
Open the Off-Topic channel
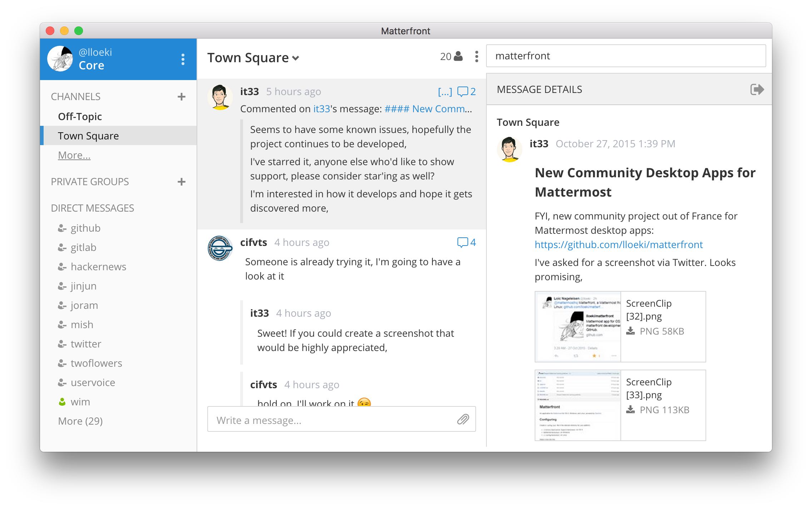pyautogui.click(x=118, y=117)
